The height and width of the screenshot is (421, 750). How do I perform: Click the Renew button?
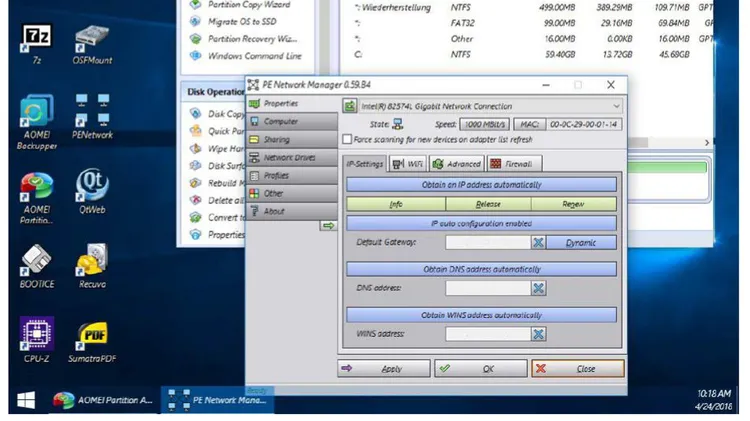(574, 204)
